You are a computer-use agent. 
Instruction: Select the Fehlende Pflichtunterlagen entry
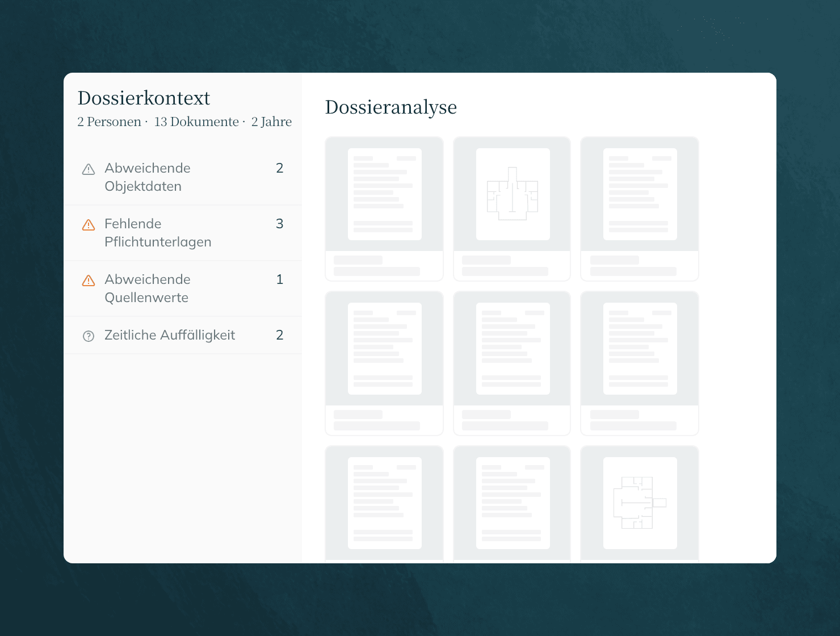pos(183,233)
